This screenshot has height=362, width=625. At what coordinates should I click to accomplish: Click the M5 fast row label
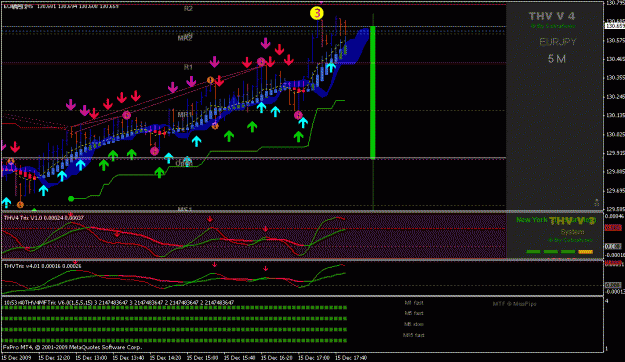click(x=414, y=313)
